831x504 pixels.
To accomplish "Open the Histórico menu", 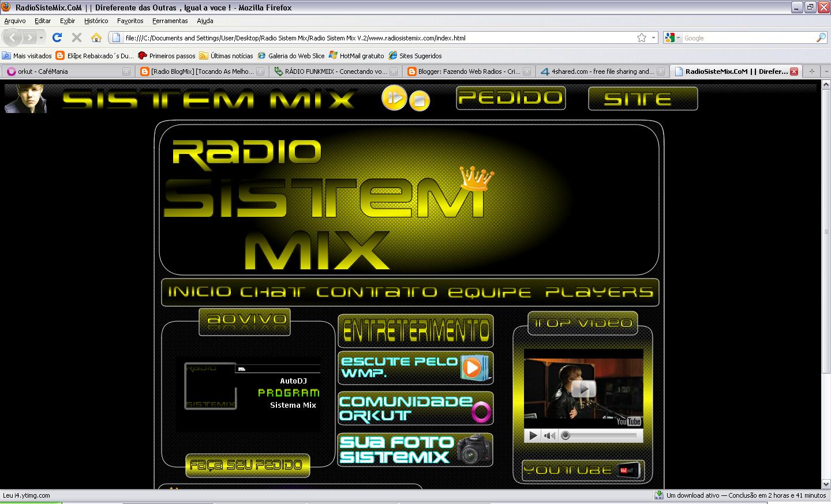I will tap(96, 21).
